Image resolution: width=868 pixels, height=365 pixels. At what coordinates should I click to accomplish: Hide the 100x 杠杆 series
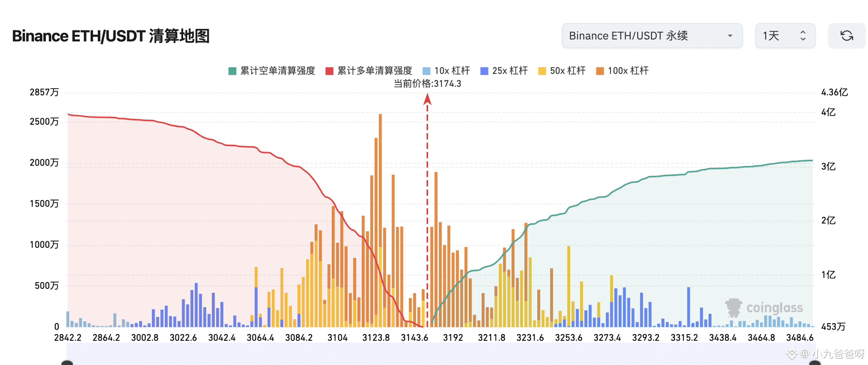[622, 71]
